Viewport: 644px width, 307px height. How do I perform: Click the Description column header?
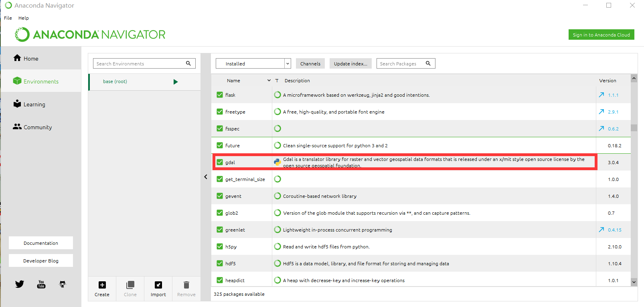click(297, 81)
